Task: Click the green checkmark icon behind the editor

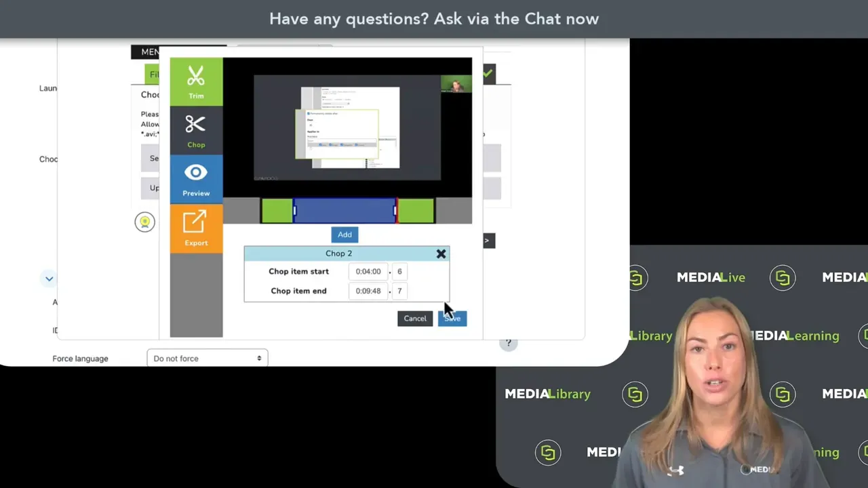Action: [x=488, y=74]
